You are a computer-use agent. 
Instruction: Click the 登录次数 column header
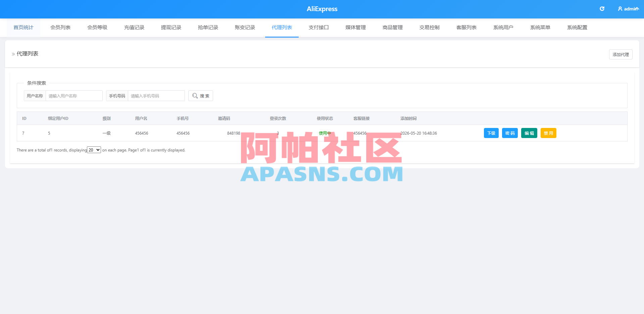pyautogui.click(x=278, y=119)
